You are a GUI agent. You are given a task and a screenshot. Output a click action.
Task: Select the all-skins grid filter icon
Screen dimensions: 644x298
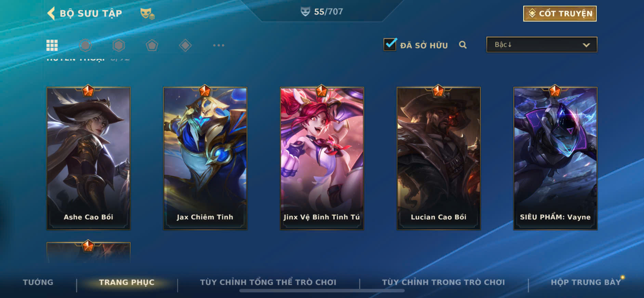(52, 45)
